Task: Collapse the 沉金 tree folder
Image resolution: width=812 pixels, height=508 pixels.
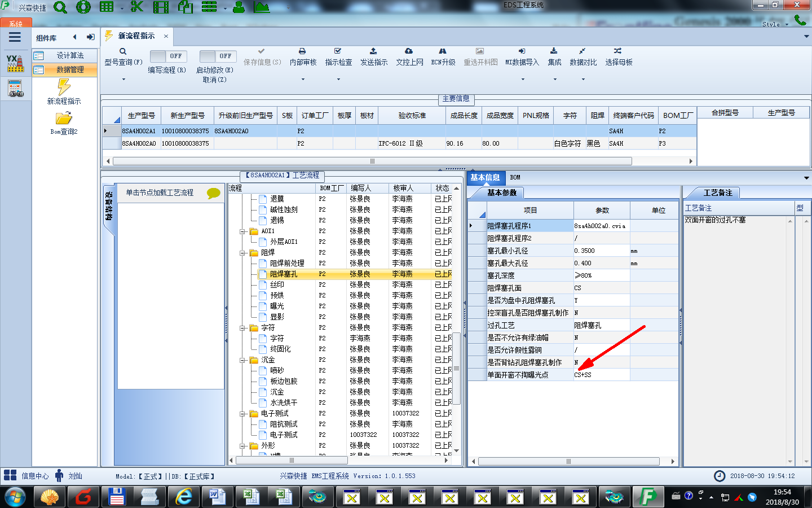Action: coord(242,360)
